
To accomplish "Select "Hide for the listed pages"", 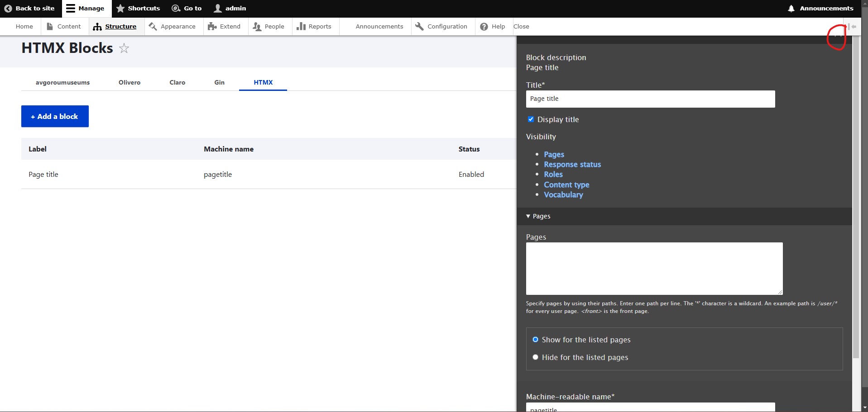I will [x=536, y=357].
